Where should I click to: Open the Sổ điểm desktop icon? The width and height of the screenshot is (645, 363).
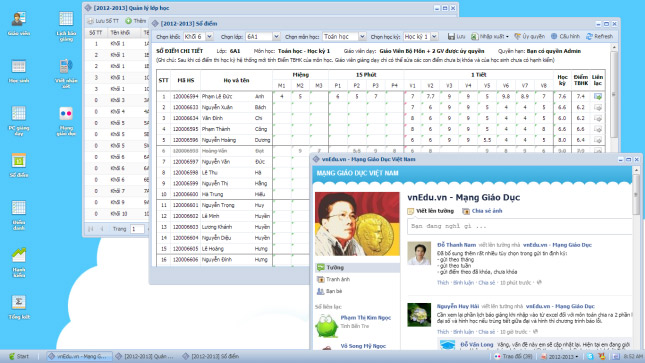tap(19, 165)
